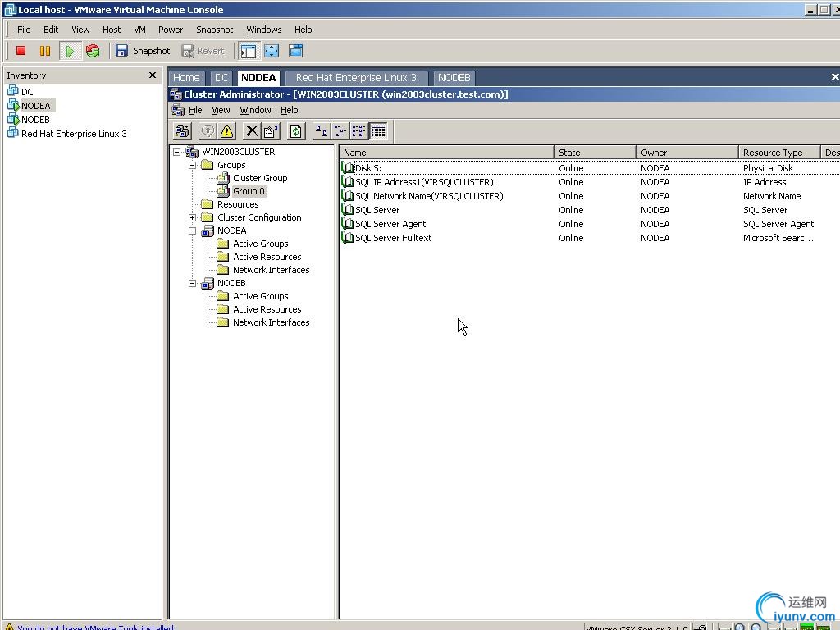Select the SQL Server Fulltext resource

(x=393, y=238)
